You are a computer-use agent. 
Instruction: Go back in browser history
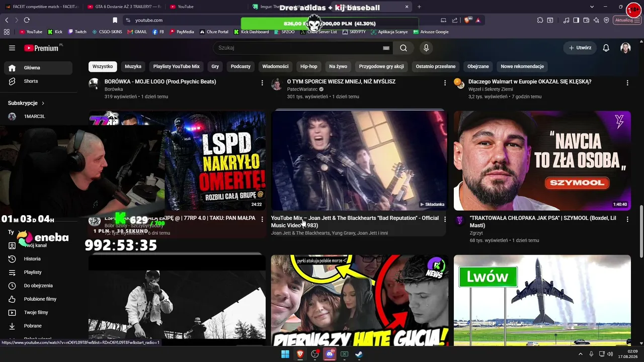click(7, 20)
